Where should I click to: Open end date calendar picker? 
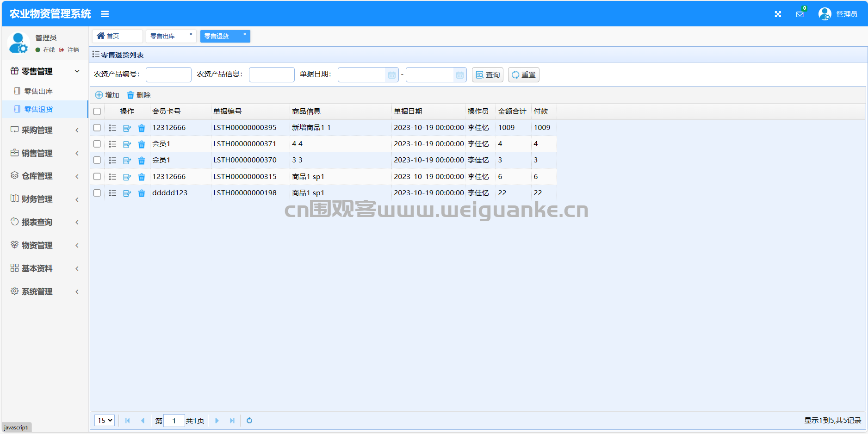[x=460, y=75]
